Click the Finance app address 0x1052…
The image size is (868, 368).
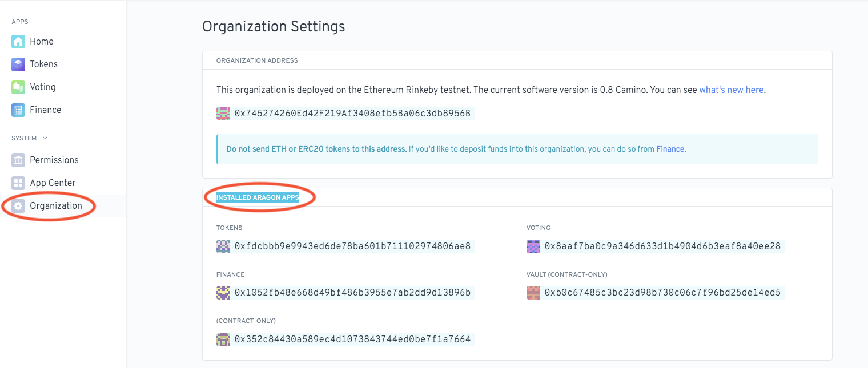352,293
